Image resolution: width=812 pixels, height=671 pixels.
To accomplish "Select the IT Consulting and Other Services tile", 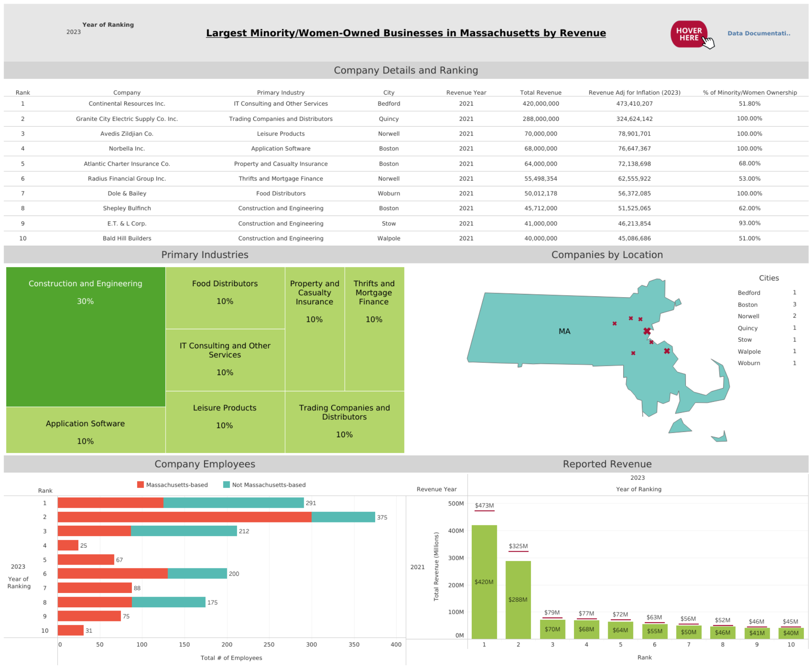I will 225,360.
